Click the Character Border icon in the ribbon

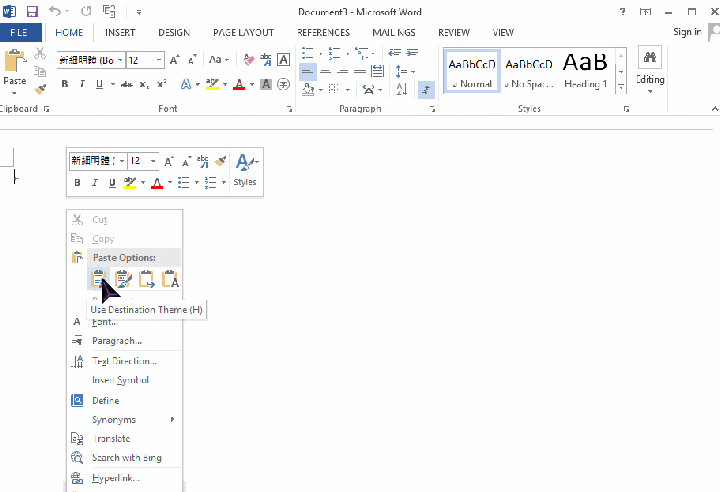coord(283,60)
